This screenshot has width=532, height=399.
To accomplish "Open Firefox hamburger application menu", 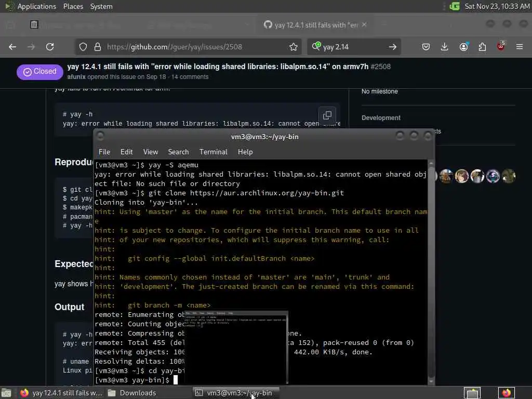I will coord(520,47).
